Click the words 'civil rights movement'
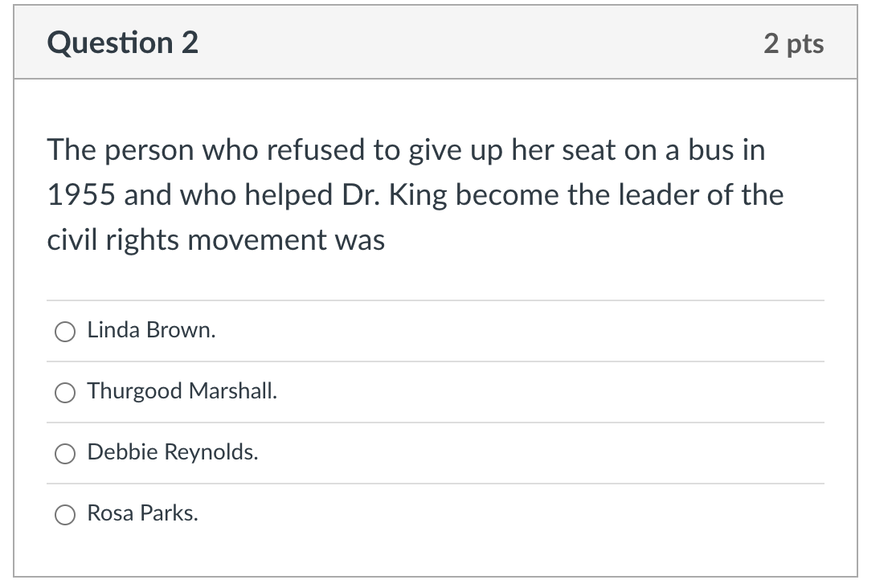 [186, 240]
